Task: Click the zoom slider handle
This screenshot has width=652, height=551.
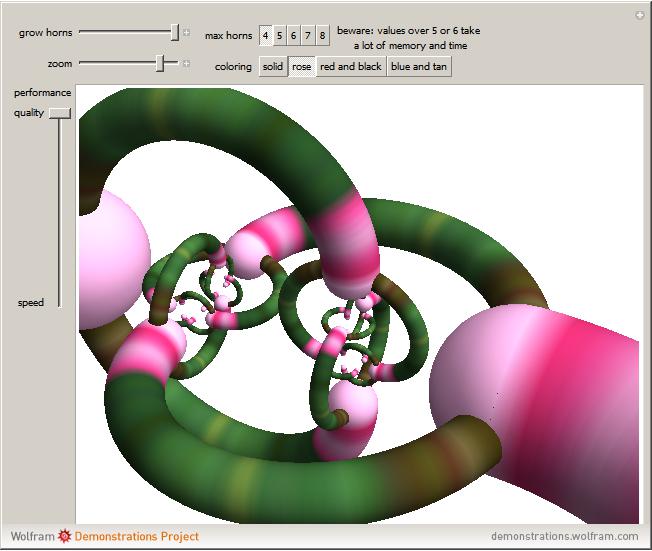Action: (x=160, y=64)
